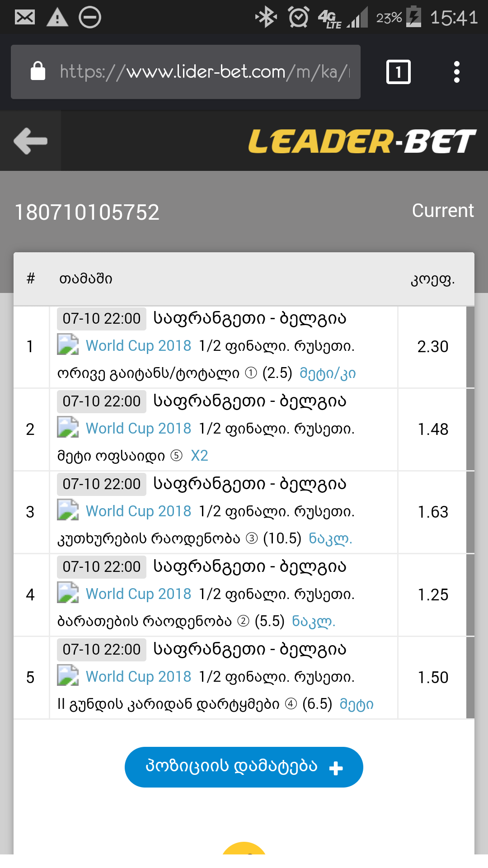Click the clock time 15:41
This screenshot has width=488, height=868.
click(454, 18)
